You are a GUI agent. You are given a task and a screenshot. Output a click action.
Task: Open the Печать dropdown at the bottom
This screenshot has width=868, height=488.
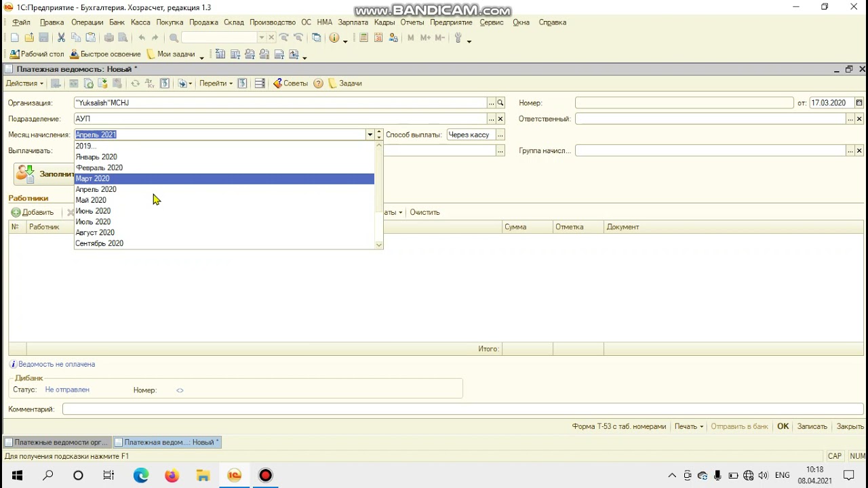pyautogui.click(x=688, y=426)
